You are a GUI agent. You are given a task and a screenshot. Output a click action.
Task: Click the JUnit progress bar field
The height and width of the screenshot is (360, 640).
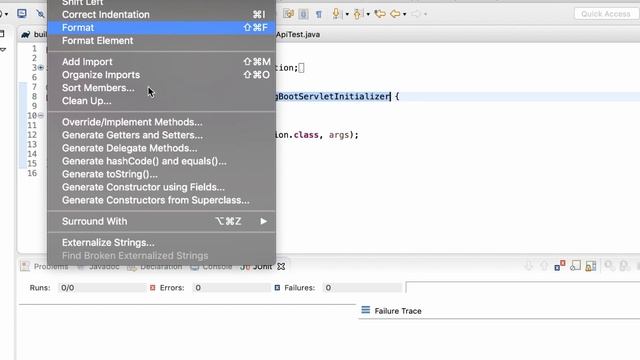point(522,287)
